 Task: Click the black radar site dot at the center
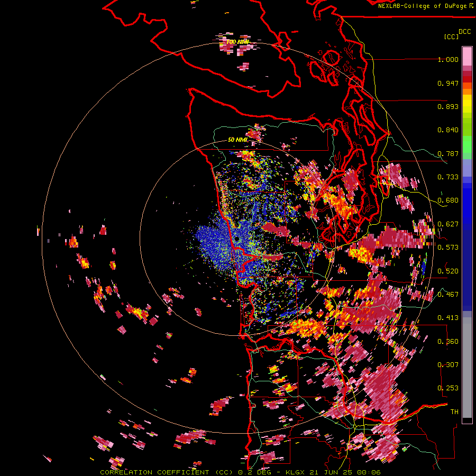pos(237,239)
